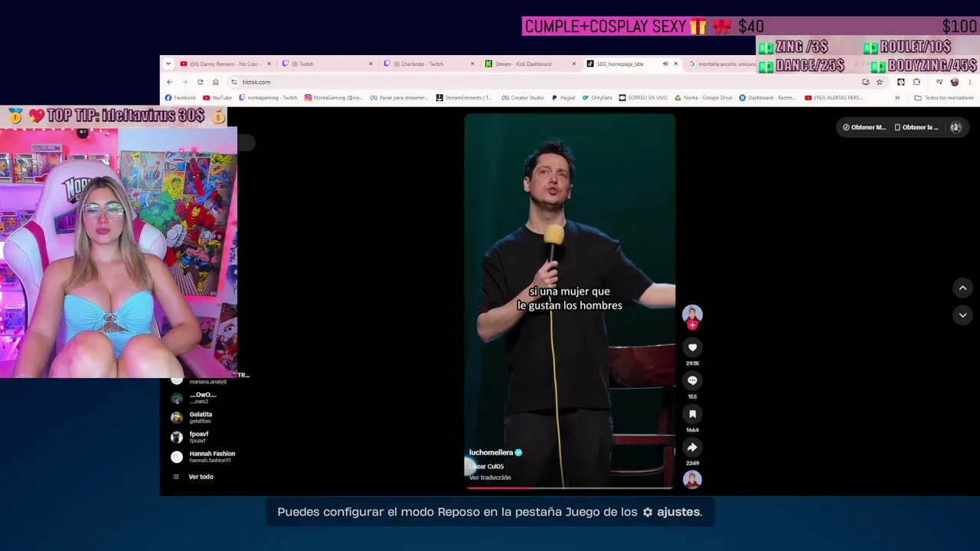Open OnlyFans bookmark
980x551 pixels.
(x=597, y=98)
